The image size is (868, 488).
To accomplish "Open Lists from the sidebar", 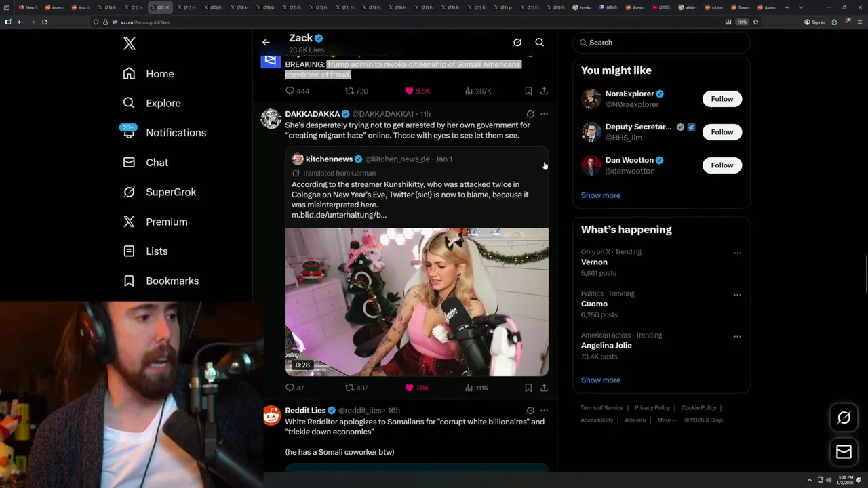I will pyautogui.click(x=145, y=251).
